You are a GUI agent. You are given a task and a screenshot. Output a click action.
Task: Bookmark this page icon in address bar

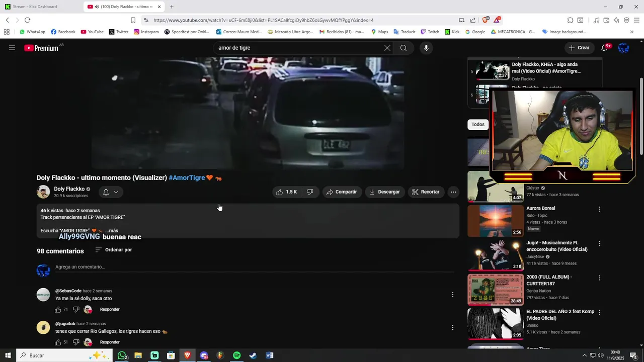133,20
